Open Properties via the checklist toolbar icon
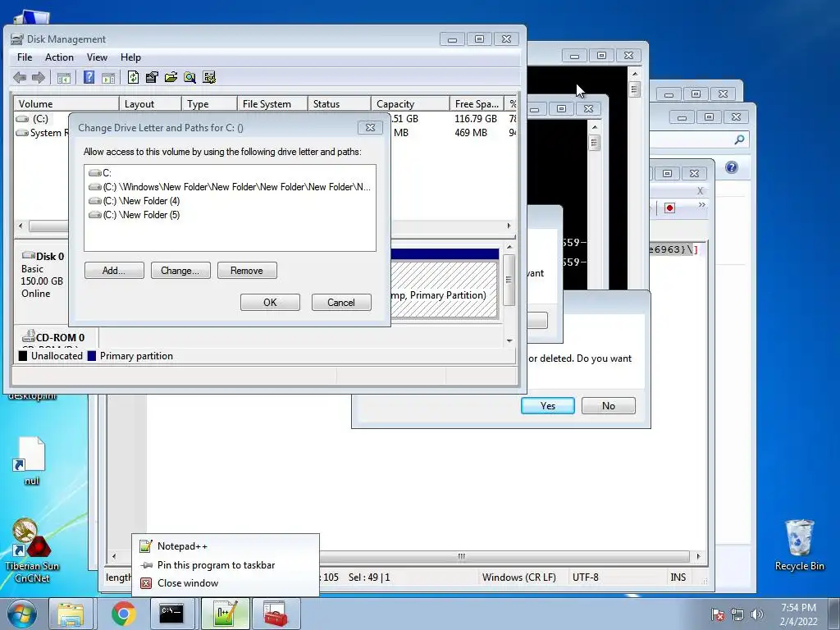The width and height of the screenshot is (840, 630). tap(152, 78)
